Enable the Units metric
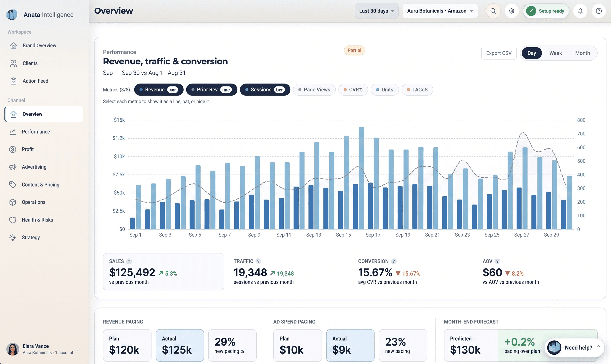The height and width of the screenshot is (364, 611). (384, 90)
